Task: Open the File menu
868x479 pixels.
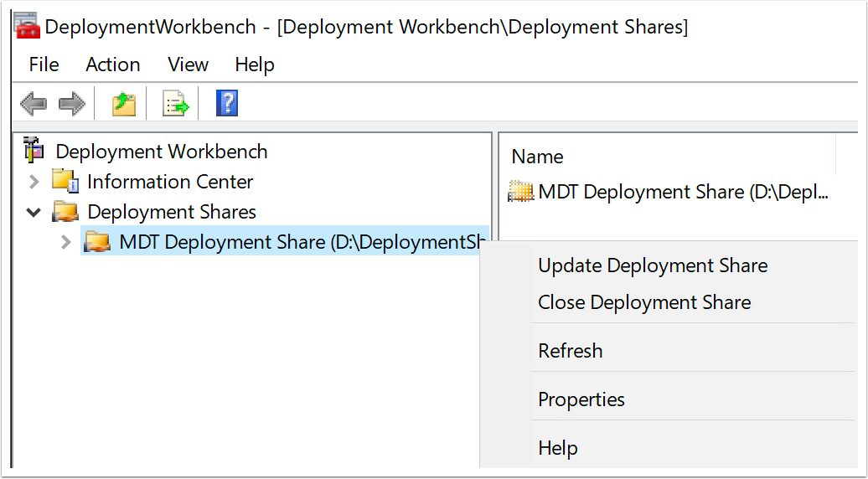Action: tap(44, 64)
